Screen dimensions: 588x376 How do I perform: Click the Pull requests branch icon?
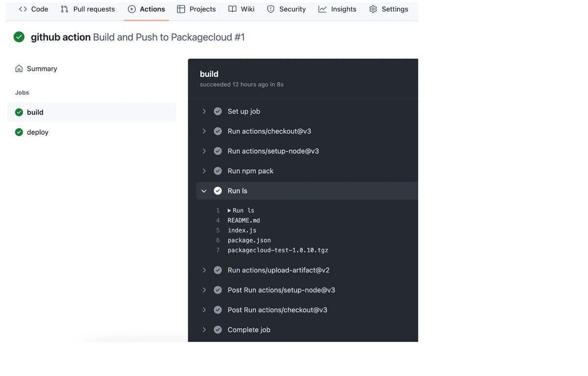click(65, 9)
